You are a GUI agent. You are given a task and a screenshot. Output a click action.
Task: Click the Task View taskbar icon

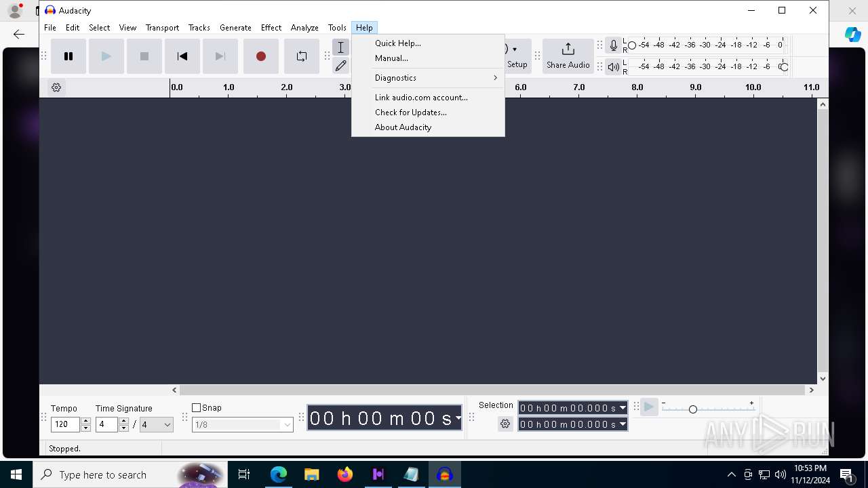(x=245, y=474)
